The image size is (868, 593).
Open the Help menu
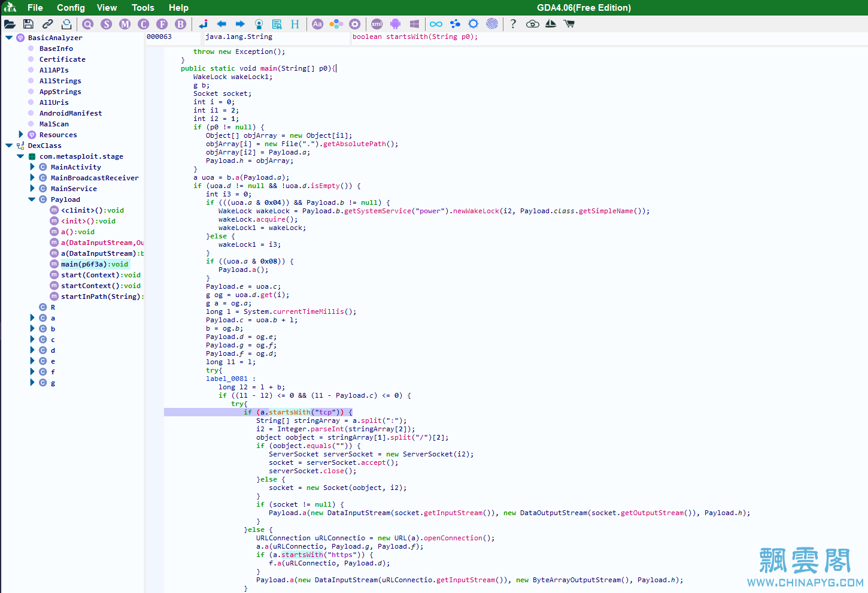(x=178, y=8)
